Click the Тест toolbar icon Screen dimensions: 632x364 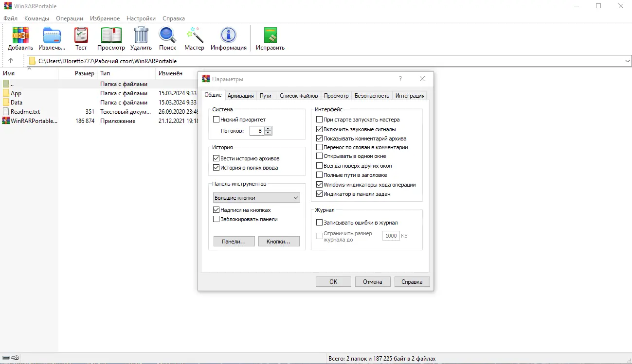click(x=81, y=35)
